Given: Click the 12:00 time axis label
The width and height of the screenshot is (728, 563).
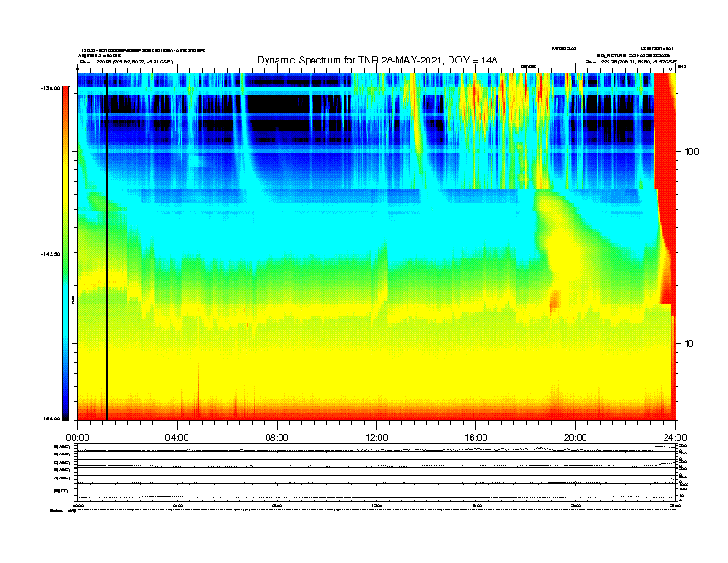Looking at the screenshot, I should 377,438.
